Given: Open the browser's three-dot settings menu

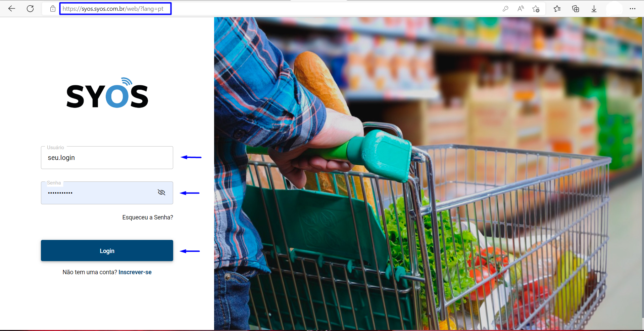Looking at the screenshot, I should (x=633, y=9).
